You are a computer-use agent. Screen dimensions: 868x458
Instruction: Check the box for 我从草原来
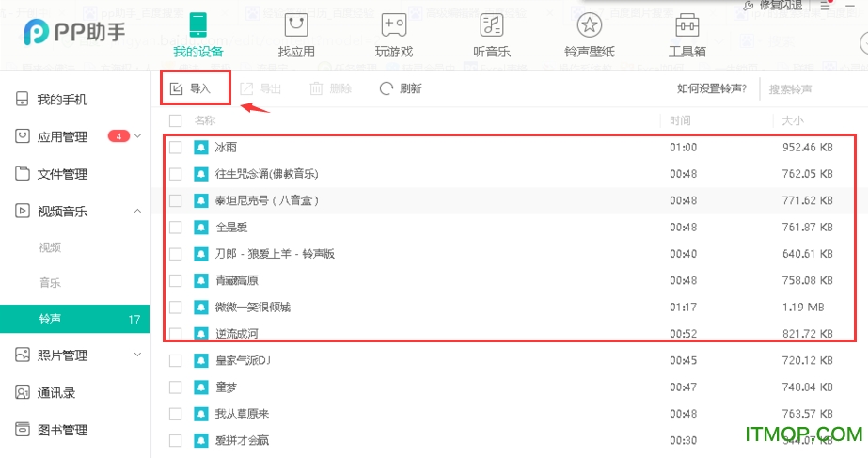point(176,414)
